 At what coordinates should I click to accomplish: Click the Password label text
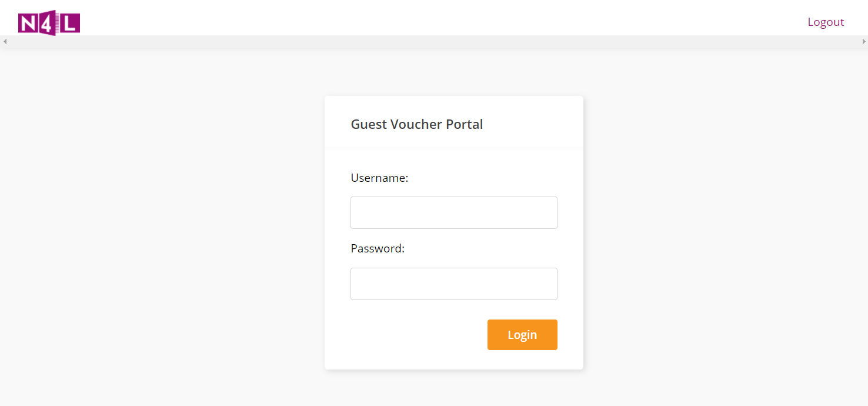point(377,248)
